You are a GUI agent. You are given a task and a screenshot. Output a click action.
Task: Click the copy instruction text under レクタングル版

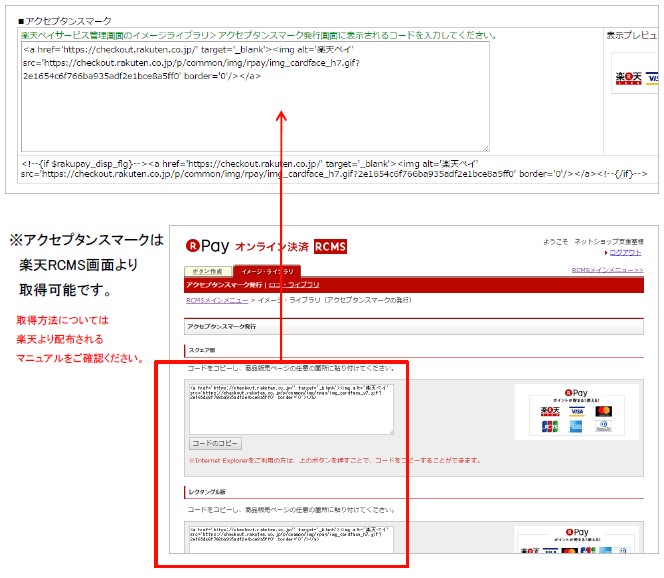coord(291,510)
